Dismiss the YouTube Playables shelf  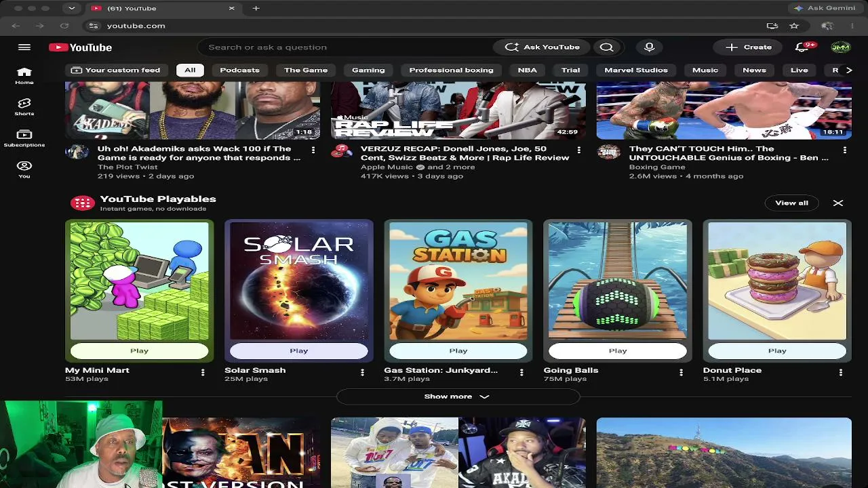click(838, 203)
